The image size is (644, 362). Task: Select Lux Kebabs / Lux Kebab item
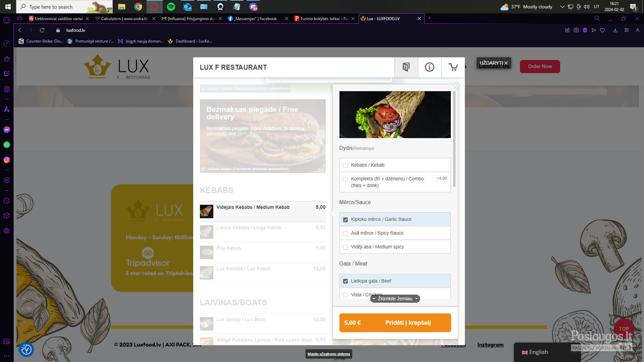click(x=263, y=273)
